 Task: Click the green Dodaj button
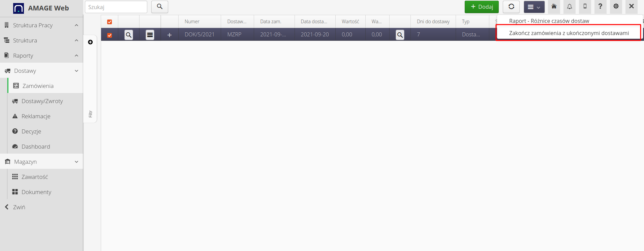[x=481, y=7]
